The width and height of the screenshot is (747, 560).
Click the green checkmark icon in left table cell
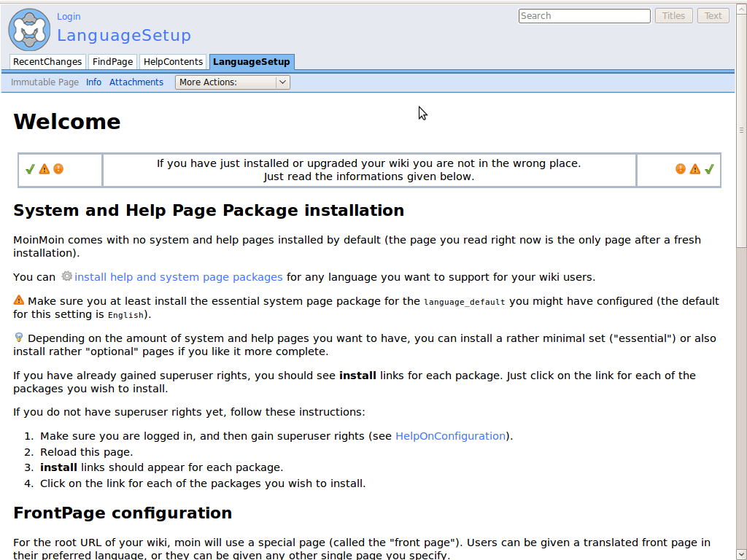click(x=30, y=169)
